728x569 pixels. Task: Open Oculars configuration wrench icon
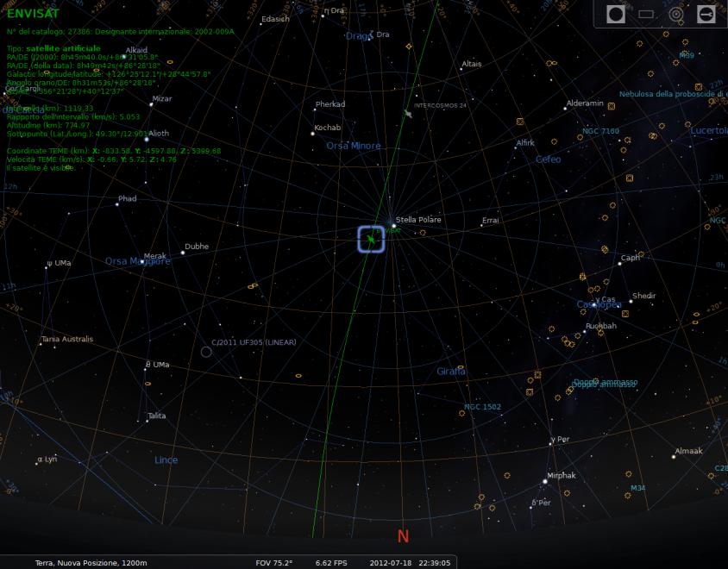pos(706,15)
